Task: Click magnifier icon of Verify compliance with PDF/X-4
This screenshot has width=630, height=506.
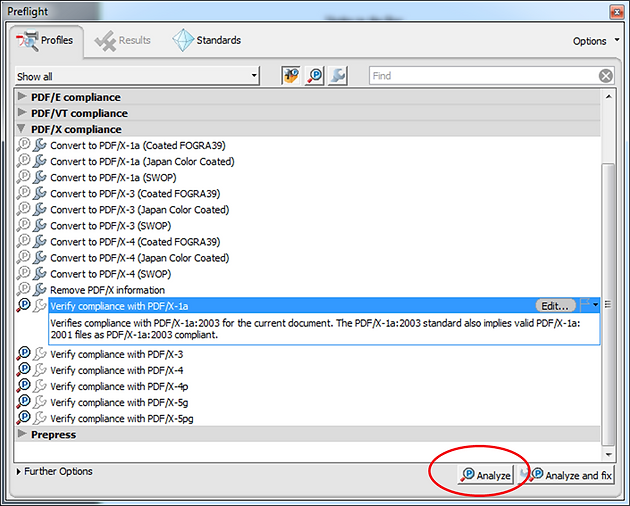Action: point(23,370)
